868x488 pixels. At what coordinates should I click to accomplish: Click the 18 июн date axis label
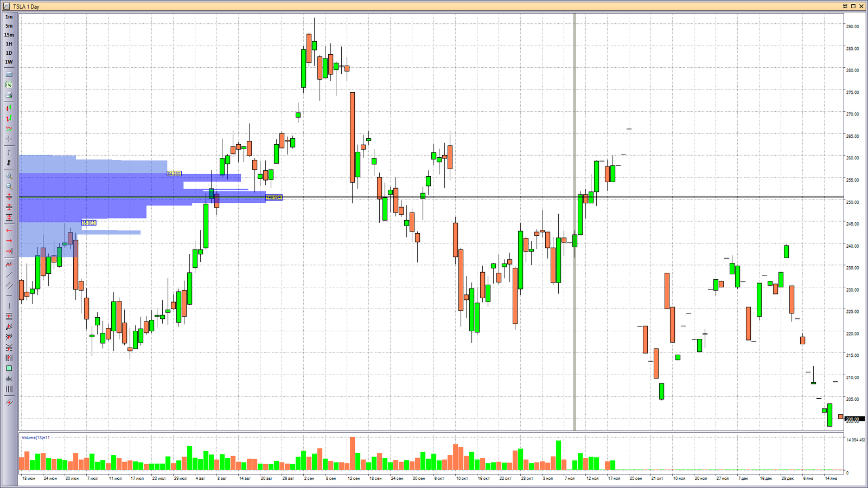point(28,479)
